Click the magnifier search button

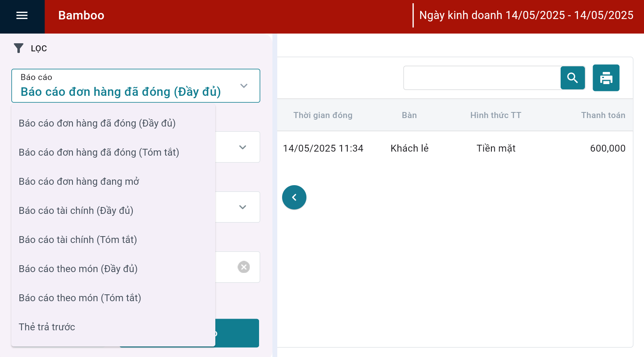pos(572,78)
